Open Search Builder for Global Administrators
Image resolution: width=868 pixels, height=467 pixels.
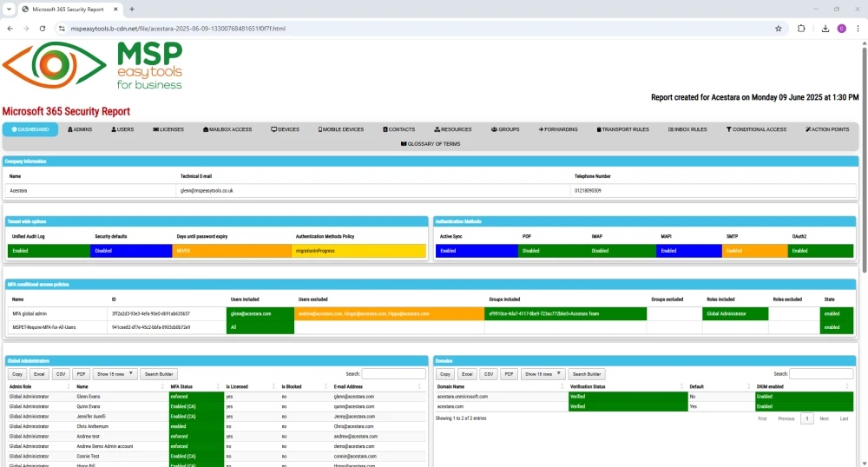pyautogui.click(x=159, y=374)
